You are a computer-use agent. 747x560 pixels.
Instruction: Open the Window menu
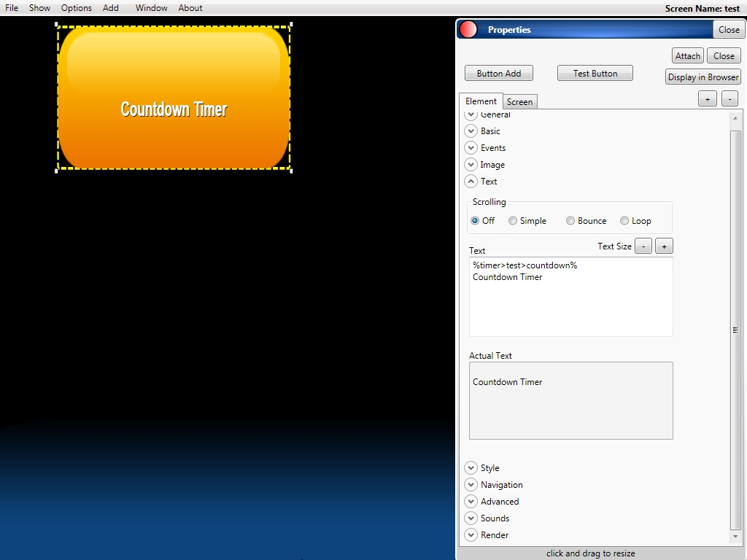(152, 8)
